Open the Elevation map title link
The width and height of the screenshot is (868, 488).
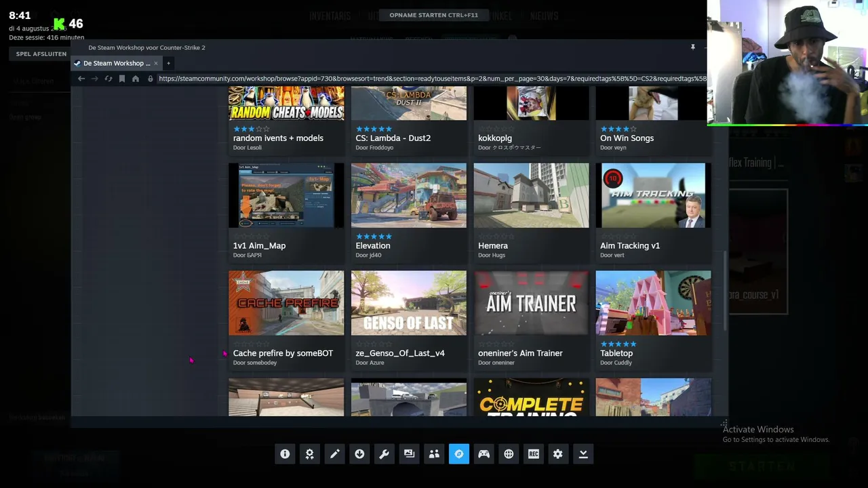[373, 245]
